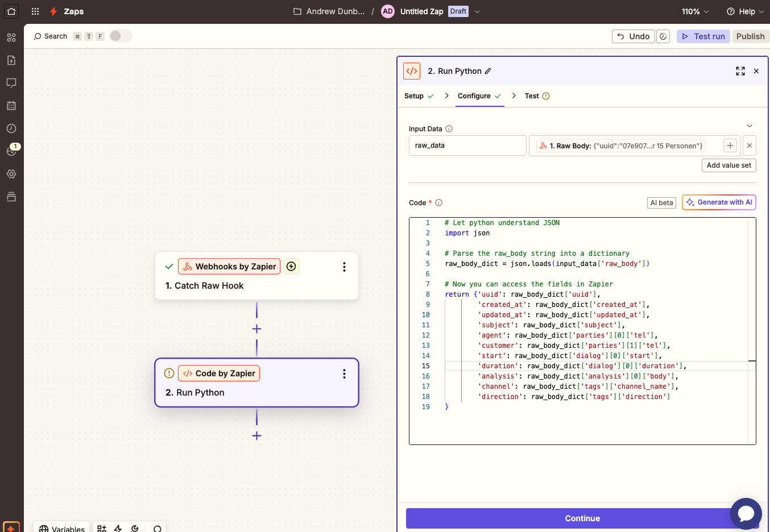Click the 'import json' code line

tap(467, 233)
